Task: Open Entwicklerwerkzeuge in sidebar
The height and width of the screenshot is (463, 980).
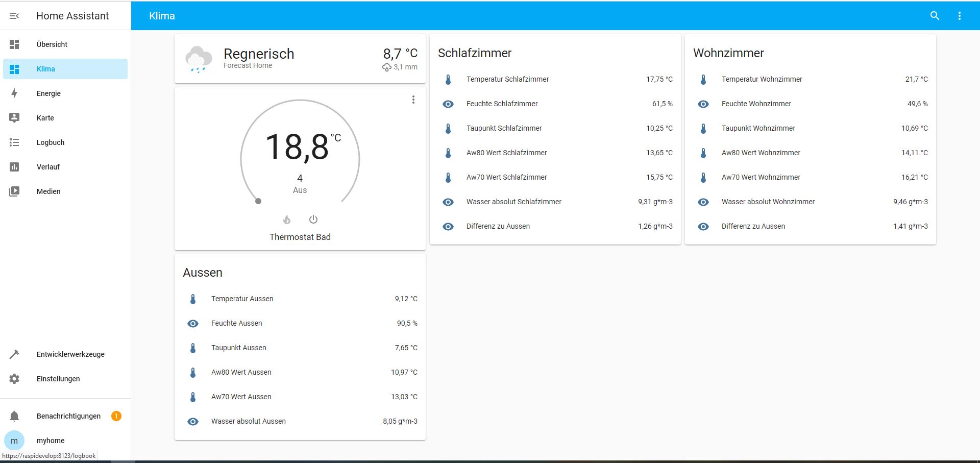Action: (65, 354)
